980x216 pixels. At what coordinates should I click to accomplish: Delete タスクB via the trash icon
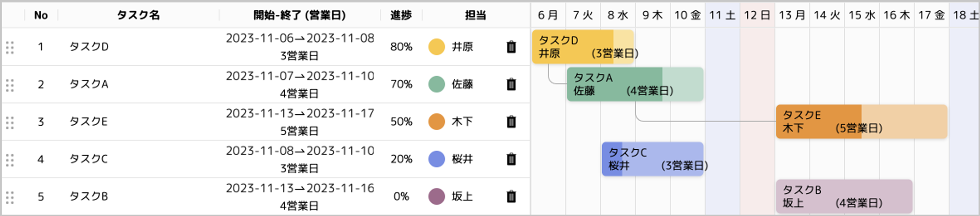click(x=511, y=196)
